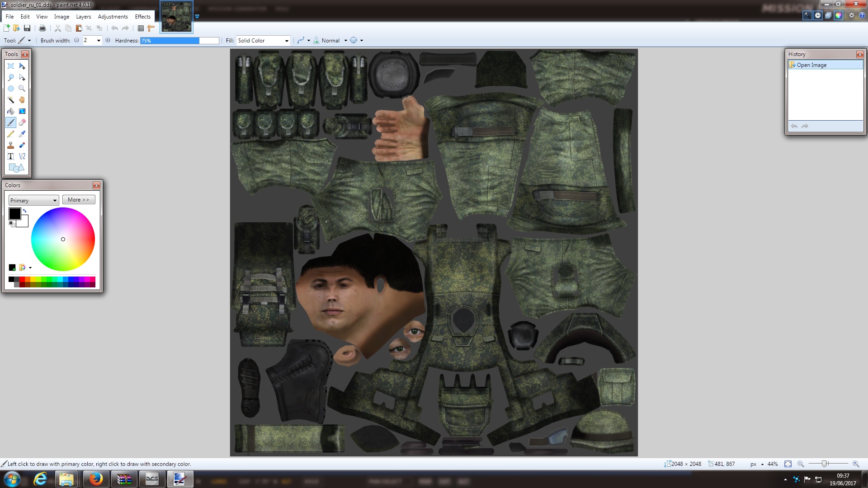Select the Clone Stamp tool
Viewport: 868px width, 488px height.
tap(11, 145)
